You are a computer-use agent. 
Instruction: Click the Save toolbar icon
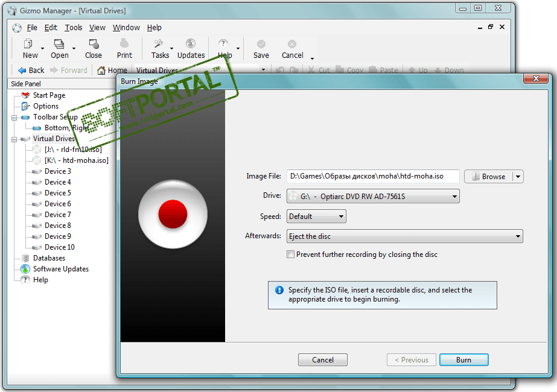261,44
